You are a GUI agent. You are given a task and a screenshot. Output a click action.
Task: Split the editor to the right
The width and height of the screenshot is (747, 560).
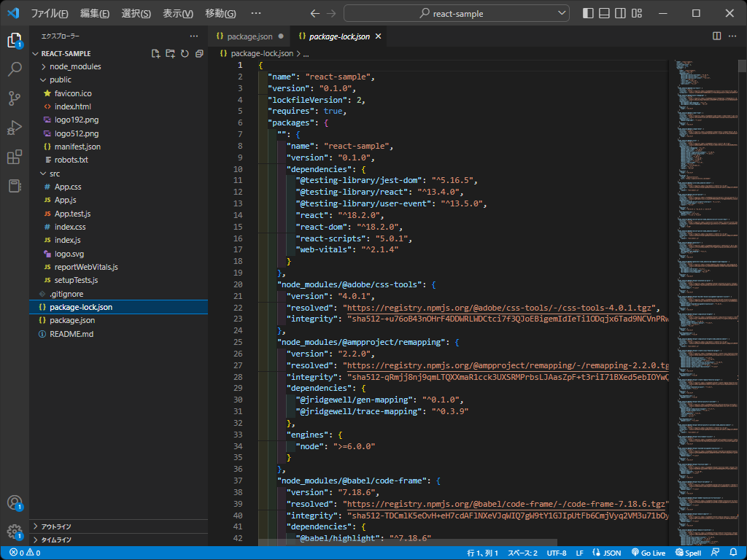tap(716, 36)
